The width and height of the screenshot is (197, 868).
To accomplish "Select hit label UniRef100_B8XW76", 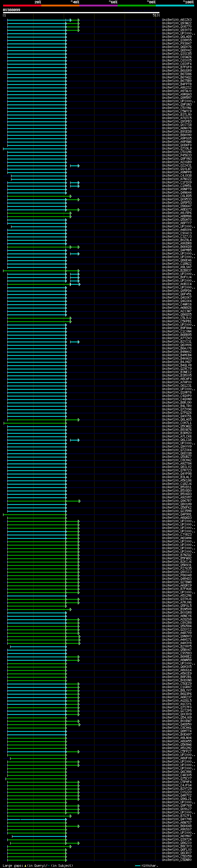I will (x=176, y=430).
